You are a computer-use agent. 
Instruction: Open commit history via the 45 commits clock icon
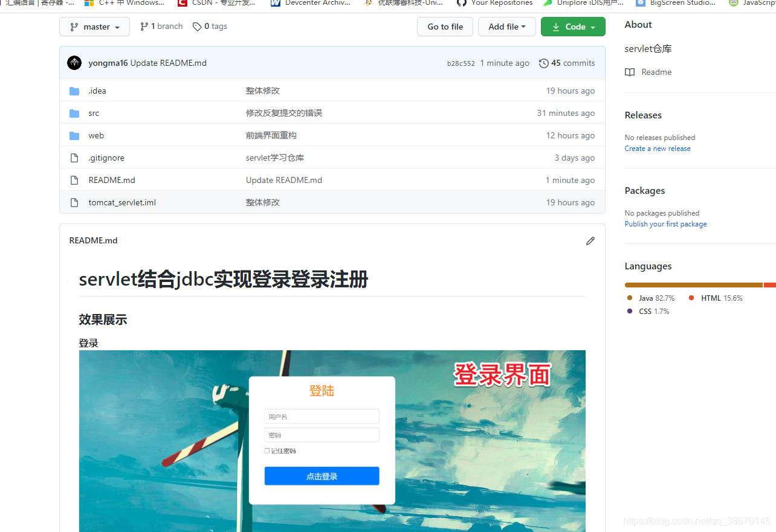tap(543, 63)
